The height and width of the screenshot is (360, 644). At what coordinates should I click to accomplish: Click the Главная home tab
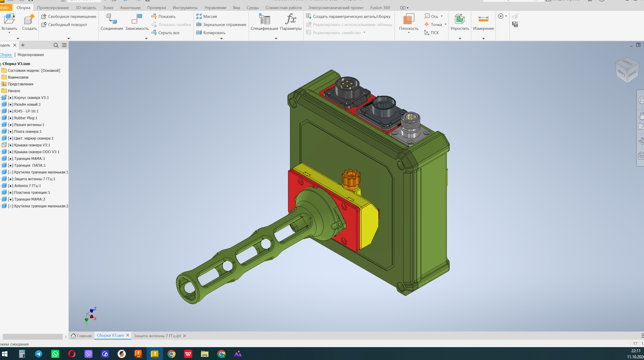click(x=81, y=336)
